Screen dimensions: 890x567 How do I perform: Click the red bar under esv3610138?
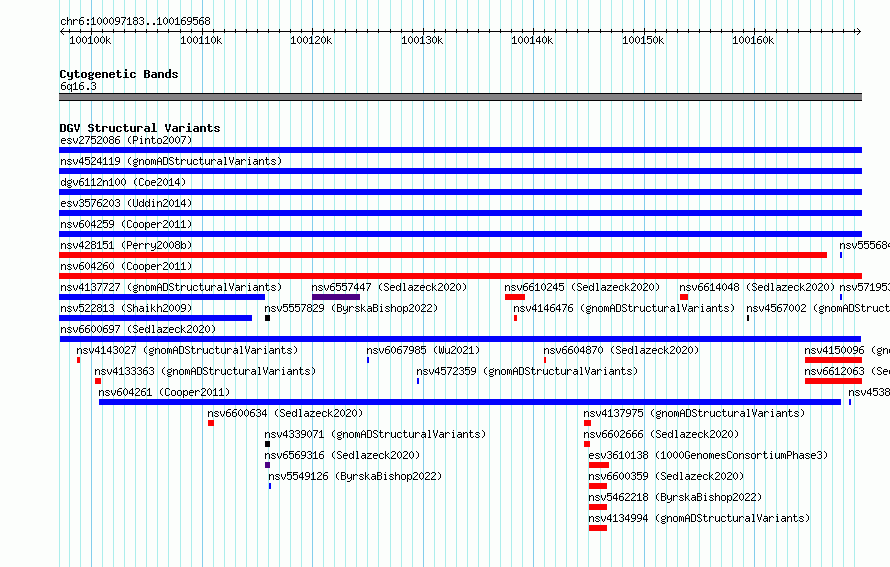tap(599, 465)
